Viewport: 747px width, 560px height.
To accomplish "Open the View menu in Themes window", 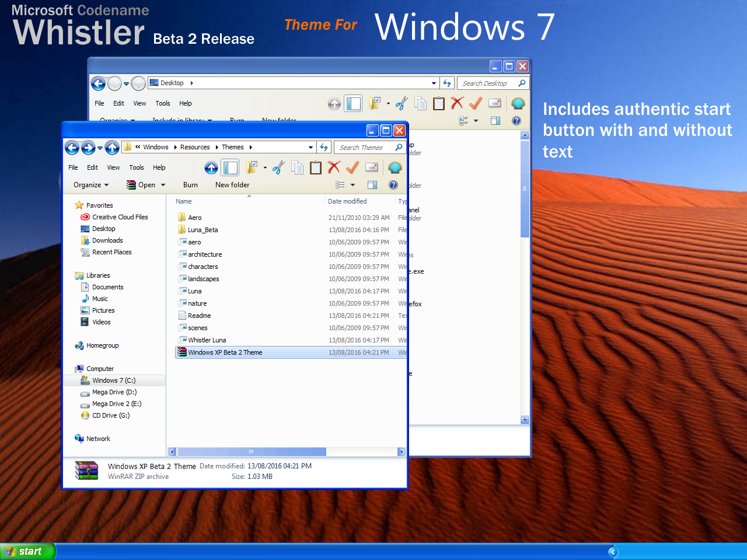I will pos(113,167).
